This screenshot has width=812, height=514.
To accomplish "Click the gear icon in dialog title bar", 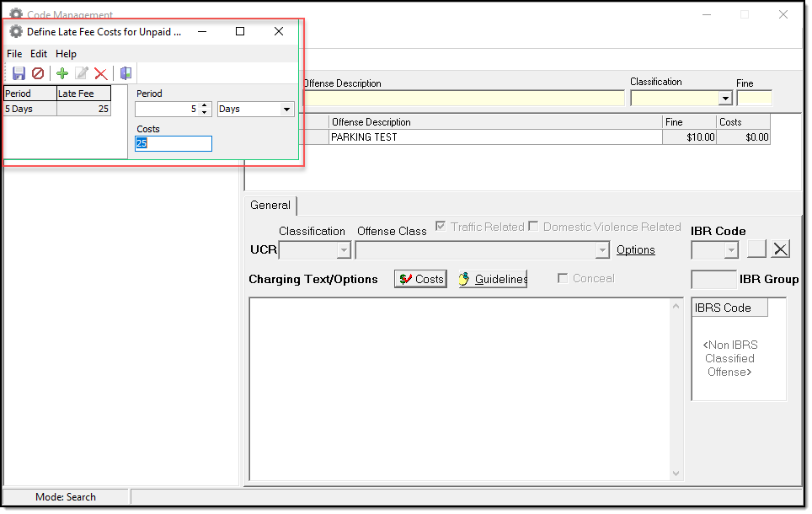I will coord(16,31).
